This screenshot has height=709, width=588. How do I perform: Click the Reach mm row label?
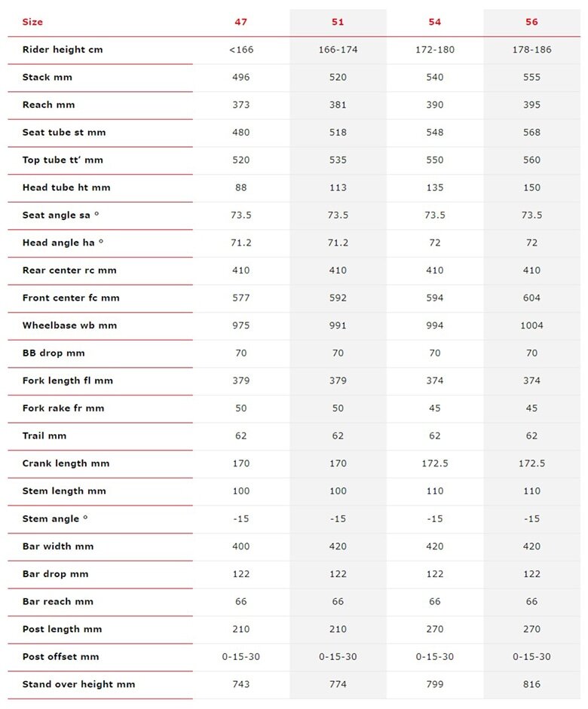coord(49,105)
